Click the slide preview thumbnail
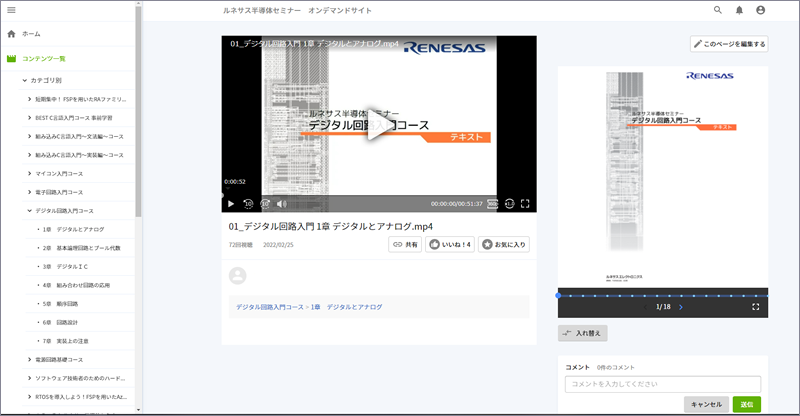Image resolution: width=800 pixels, height=416 pixels. point(663,177)
